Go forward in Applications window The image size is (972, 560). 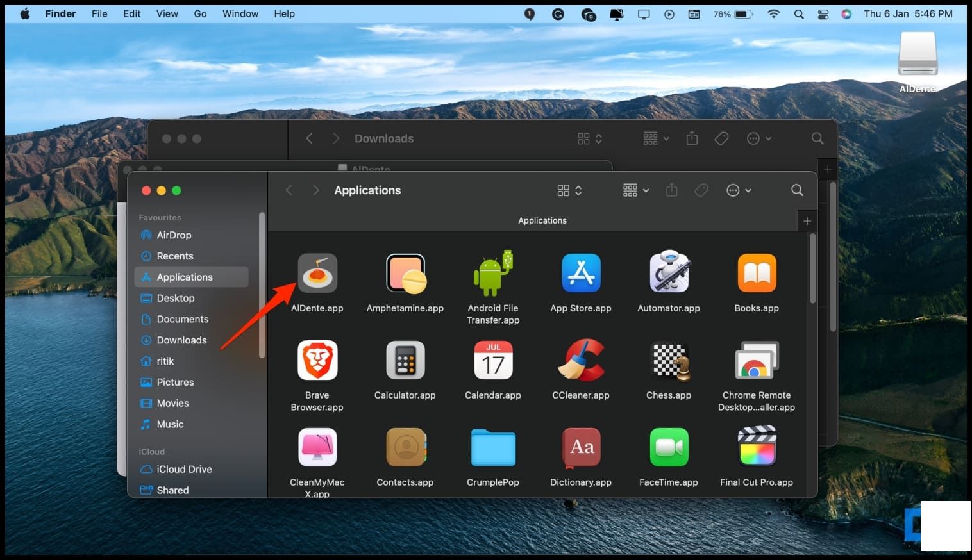[x=315, y=190]
